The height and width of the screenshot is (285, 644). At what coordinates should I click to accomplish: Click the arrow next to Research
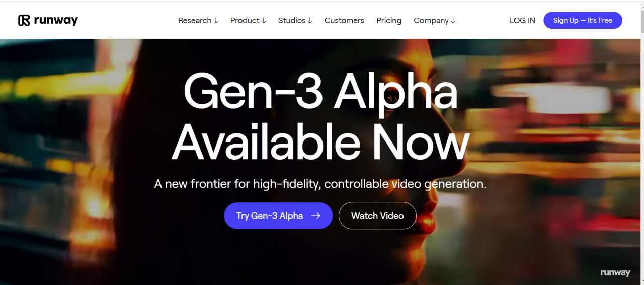pos(216,21)
